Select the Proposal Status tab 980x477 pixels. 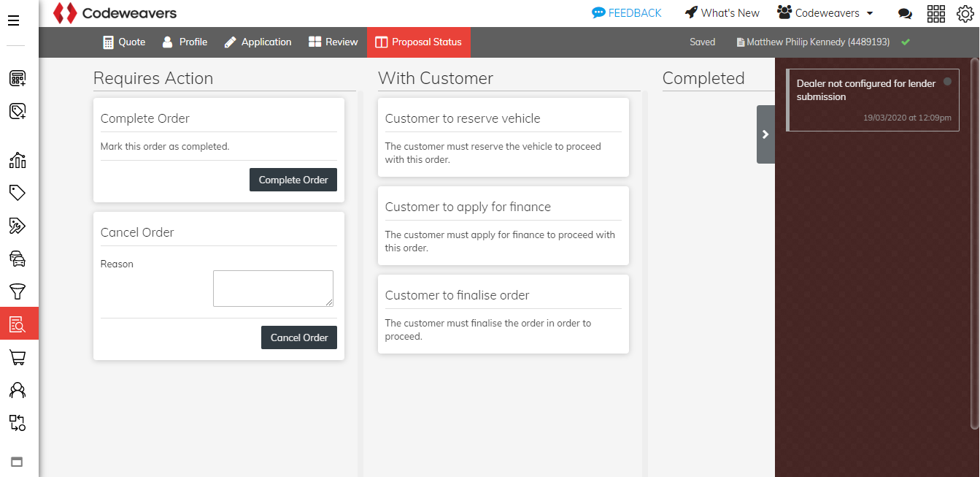click(x=419, y=42)
